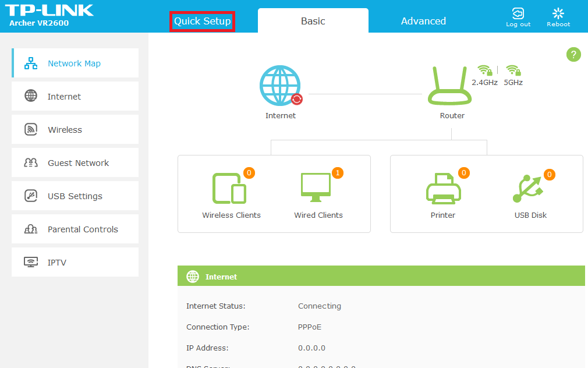Log out of the router
The height and width of the screenshot is (368, 588).
[x=518, y=16]
